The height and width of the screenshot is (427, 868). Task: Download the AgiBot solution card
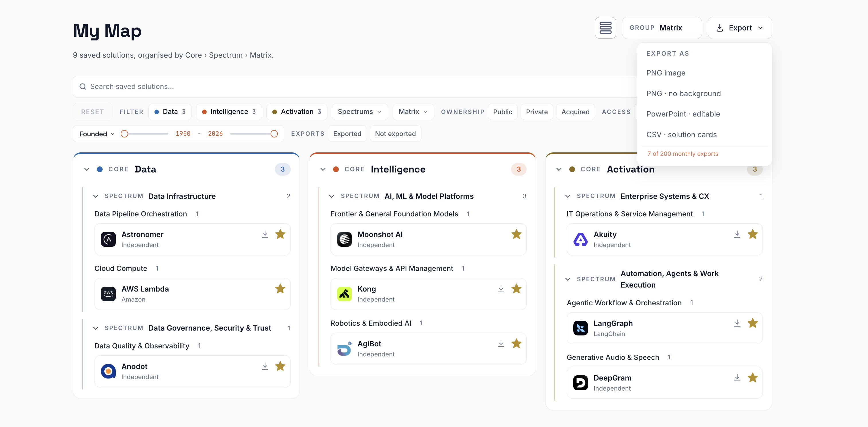click(x=501, y=343)
